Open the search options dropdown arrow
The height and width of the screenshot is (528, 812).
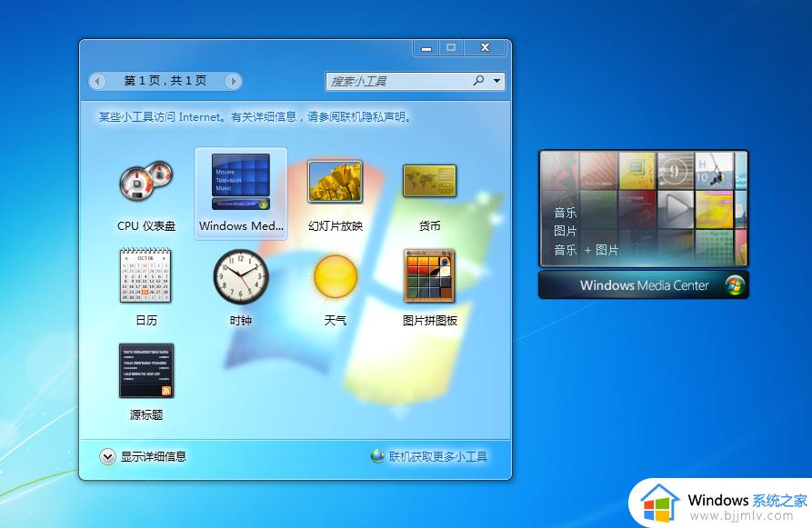coord(497,81)
